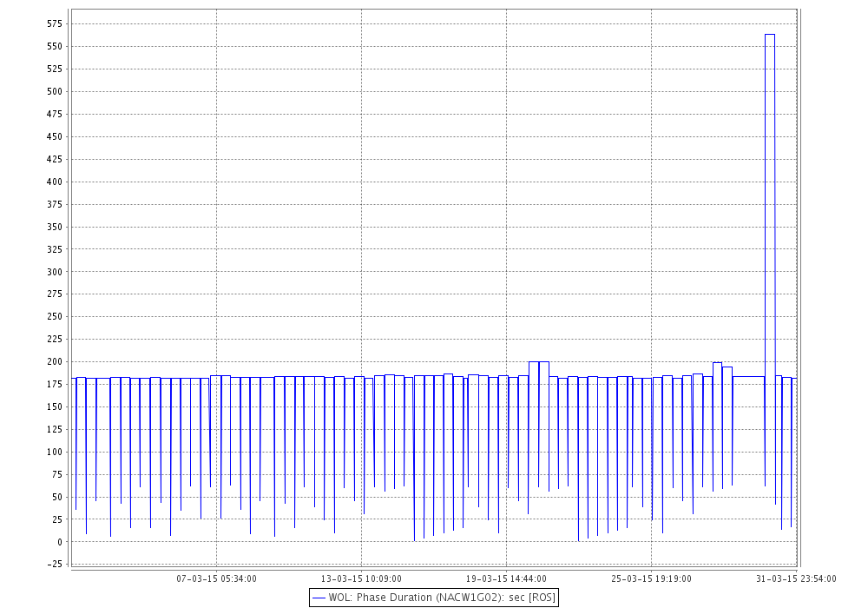Click the x-axis label 31-03-15 23:54:00

796,578
